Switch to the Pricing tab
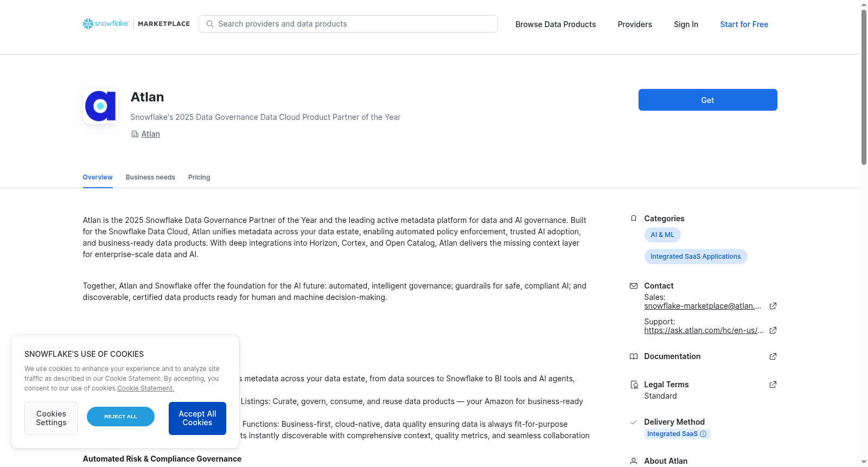The width and height of the screenshot is (868, 467). (x=199, y=177)
